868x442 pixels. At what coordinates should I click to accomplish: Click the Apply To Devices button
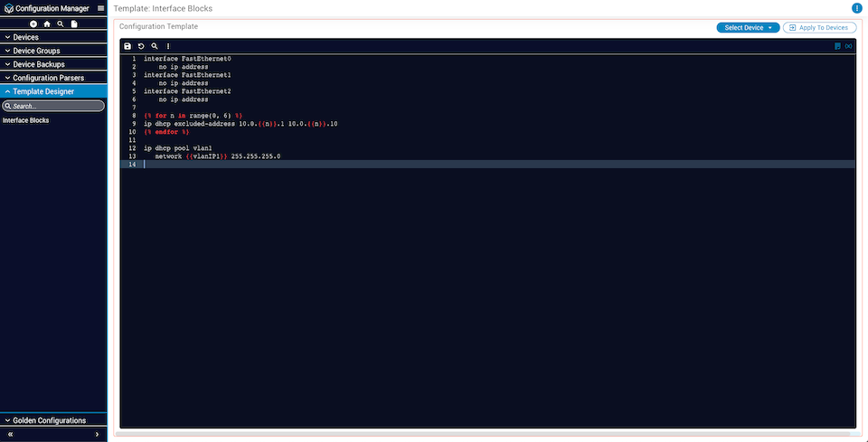819,28
